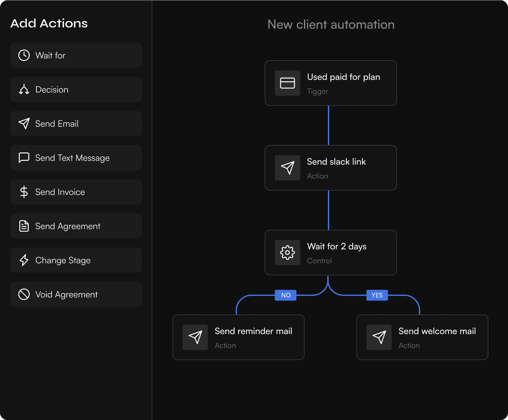Click the clock icon beside Wait for

24,56
